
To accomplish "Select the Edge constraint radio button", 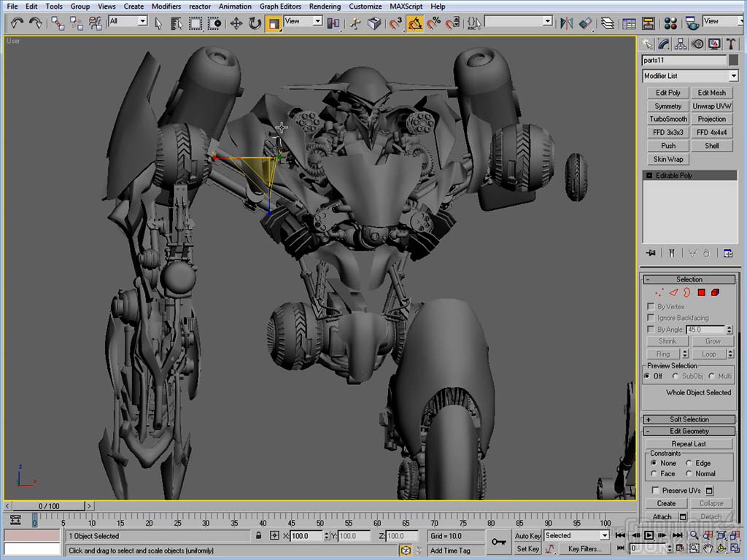I will click(689, 463).
